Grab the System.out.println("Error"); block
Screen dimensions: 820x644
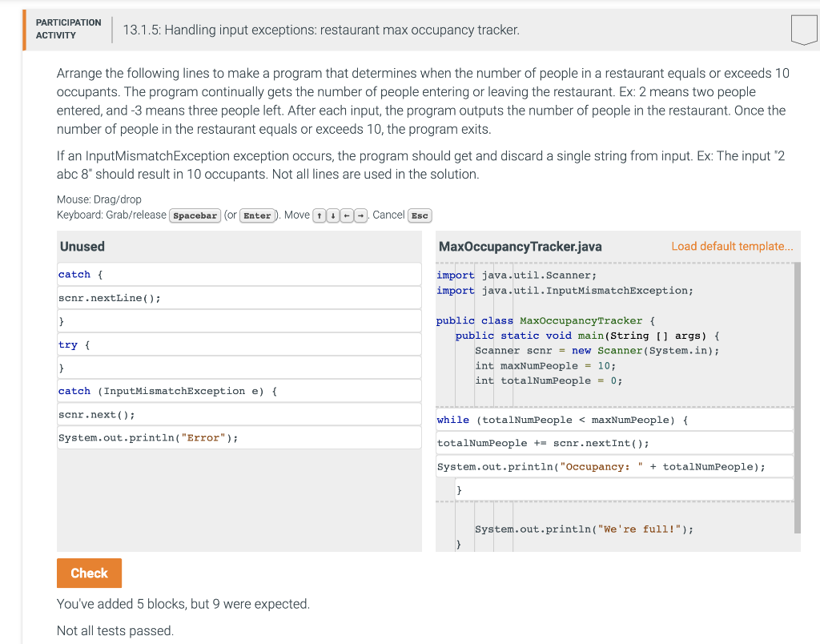238,437
